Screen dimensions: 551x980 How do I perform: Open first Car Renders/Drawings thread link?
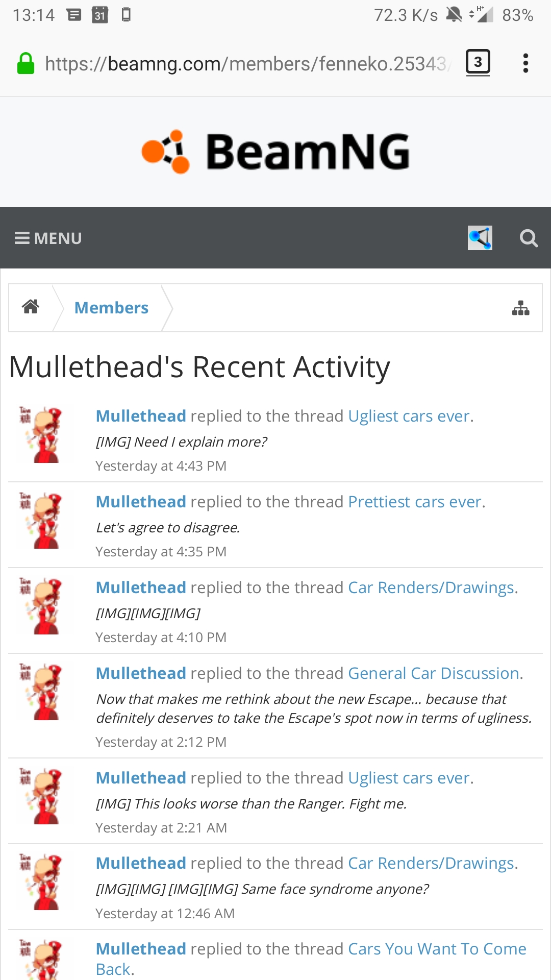(x=431, y=587)
